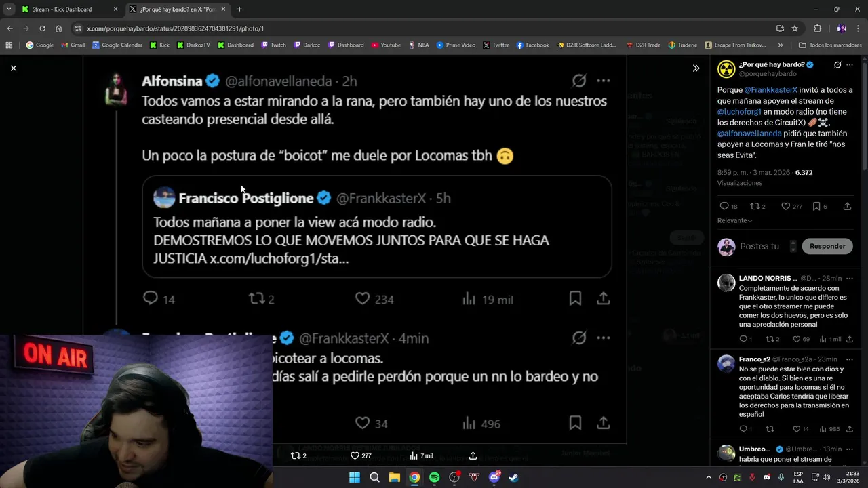The width and height of the screenshot is (868, 488).
Task: Like Alfonsina's tweet with 234 likes
Action: click(374, 299)
